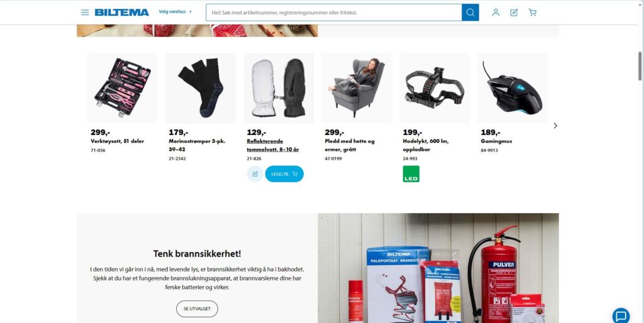644x323 pixels.
Task: Click the search magnifier button
Action: tap(470, 13)
